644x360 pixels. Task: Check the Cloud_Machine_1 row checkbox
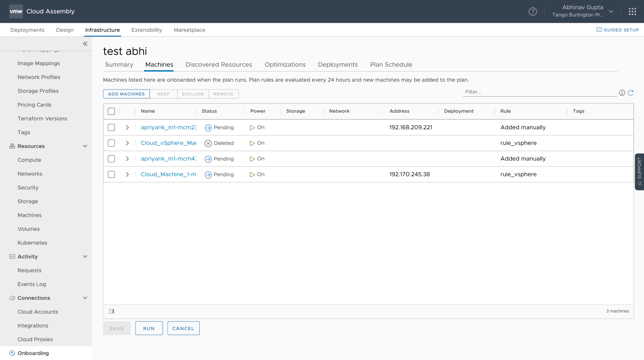pos(111,174)
